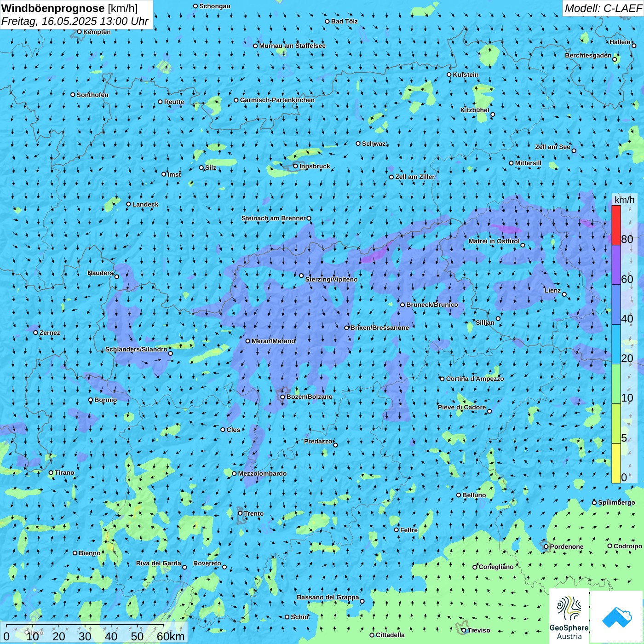Image resolution: width=644 pixels, height=644 pixels.
Task: Click the GeoSphere Austria logo
Action: (x=569, y=616)
